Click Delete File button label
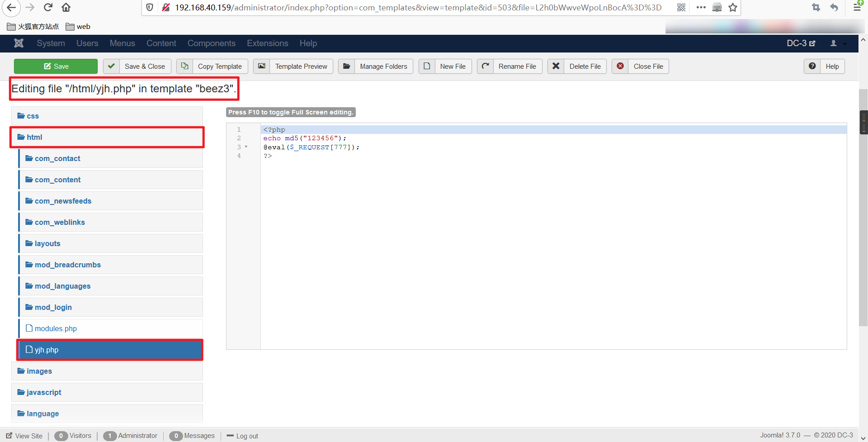Screen dimensions: 868x442 click(x=585, y=66)
